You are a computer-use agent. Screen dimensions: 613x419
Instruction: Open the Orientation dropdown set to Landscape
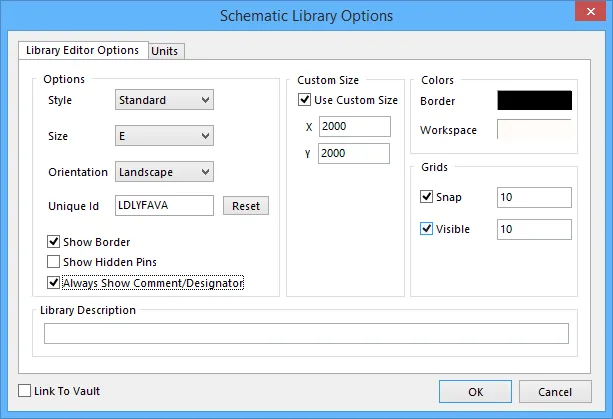[x=164, y=172]
